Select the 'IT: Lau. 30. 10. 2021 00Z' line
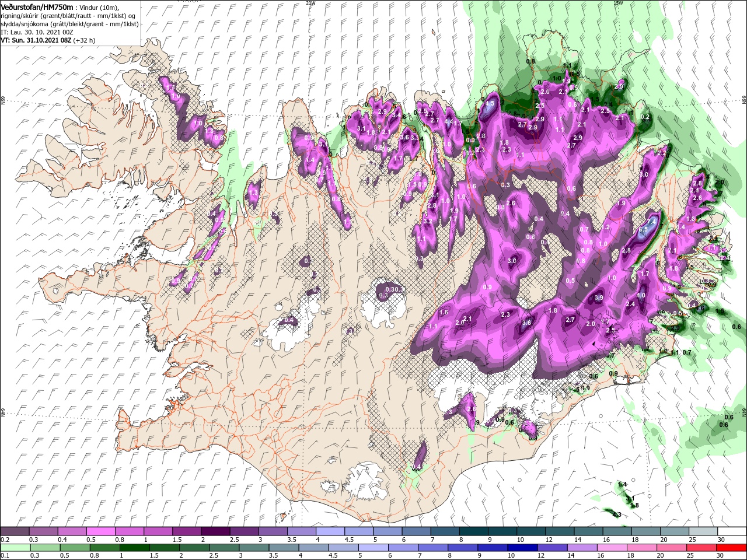 tap(36, 32)
